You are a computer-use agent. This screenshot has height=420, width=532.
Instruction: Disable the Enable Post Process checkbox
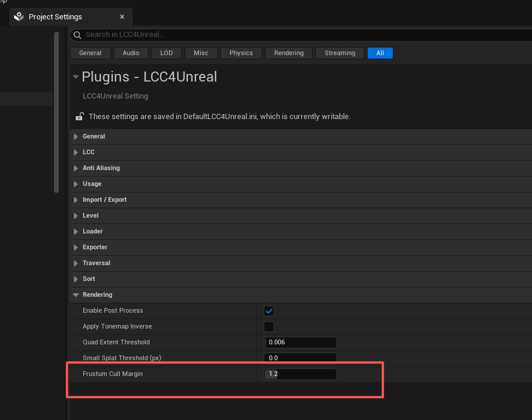pos(269,311)
